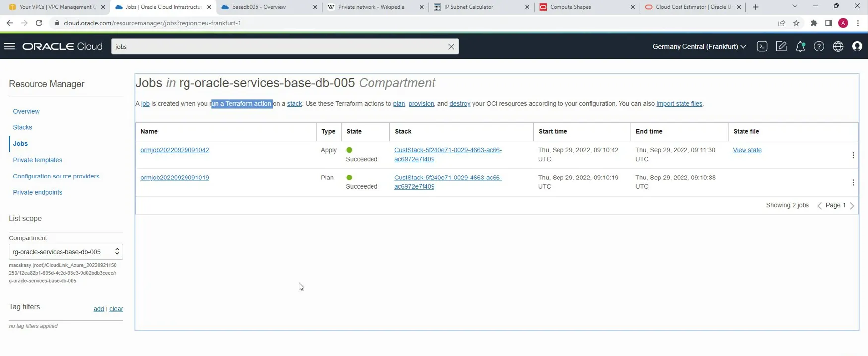Open Configuration source providers in sidebar
This screenshot has height=356, width=868.
(x=56, y=177)
